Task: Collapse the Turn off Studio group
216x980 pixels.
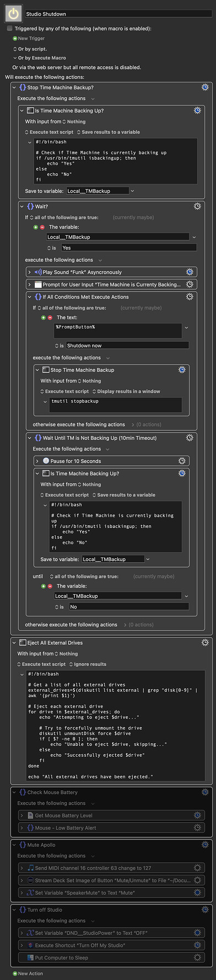Action: click(14, 909)
